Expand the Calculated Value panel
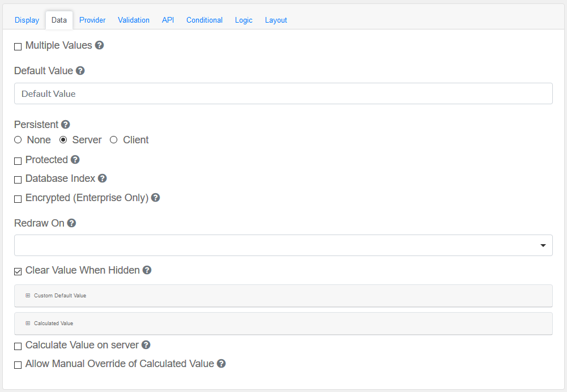Screen dimensions: 567x392 click(x=53, y=323)
